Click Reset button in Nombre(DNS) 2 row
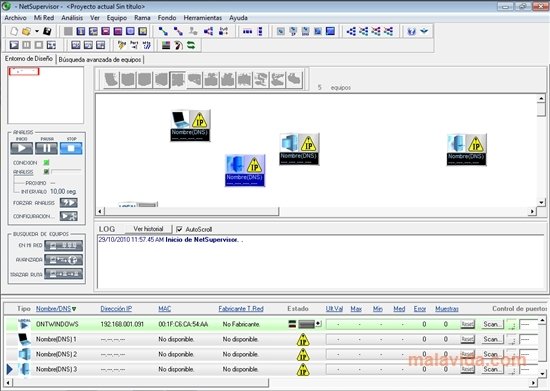Viewport: 550px width, 391px height. (467, 354)
